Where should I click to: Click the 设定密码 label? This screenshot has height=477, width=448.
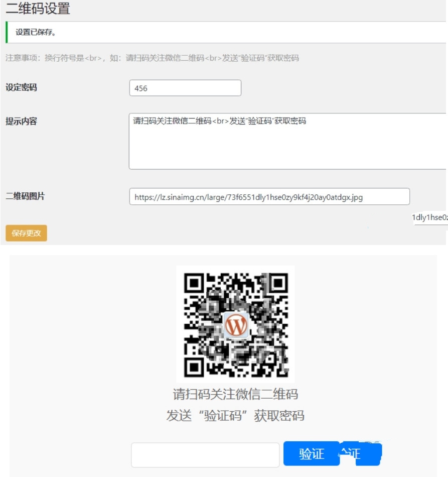pos(21,87)
